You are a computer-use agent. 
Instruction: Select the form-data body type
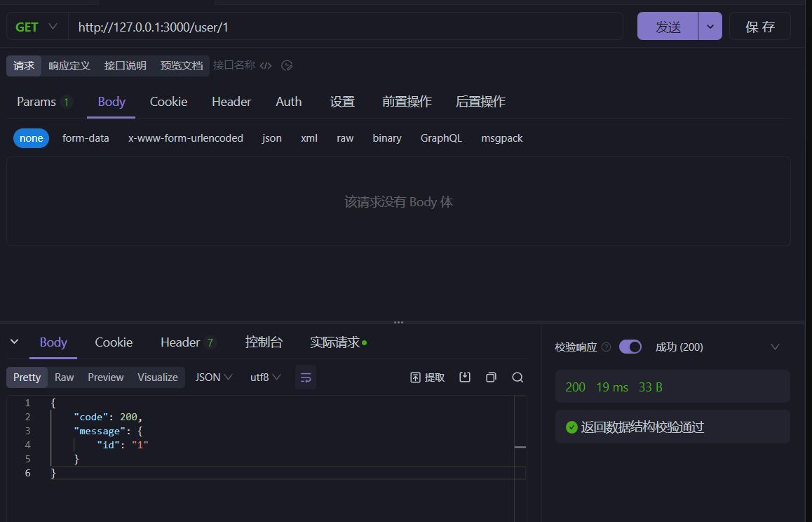click(86, 138)
